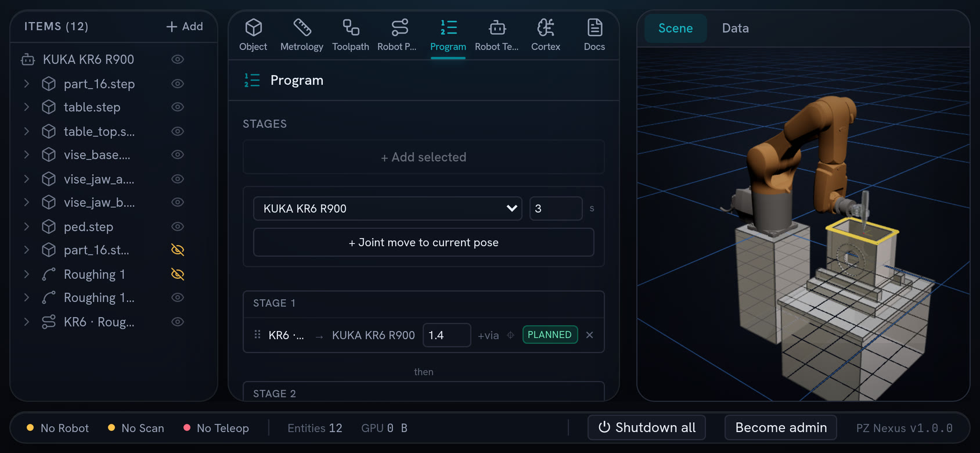Viewport: 980px width, 453px height.
Task: Click the robot path icon of KR6 · Roug... item
Action: pos(49,322)
